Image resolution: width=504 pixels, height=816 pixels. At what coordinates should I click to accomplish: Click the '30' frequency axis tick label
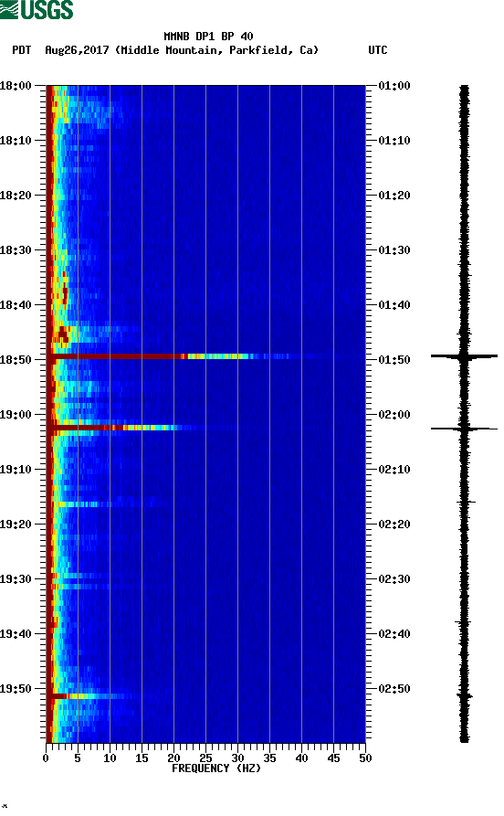click(x=237, y=758)
